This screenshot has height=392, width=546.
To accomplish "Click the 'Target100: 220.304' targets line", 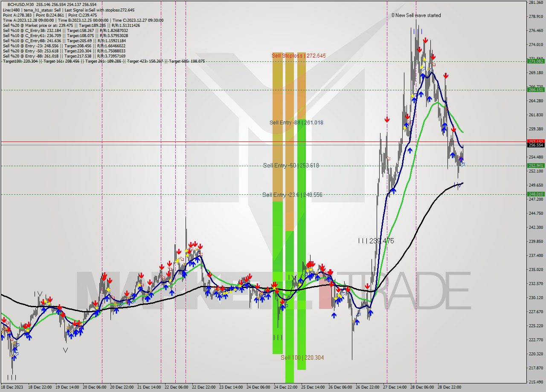I will tap(103, 61).
